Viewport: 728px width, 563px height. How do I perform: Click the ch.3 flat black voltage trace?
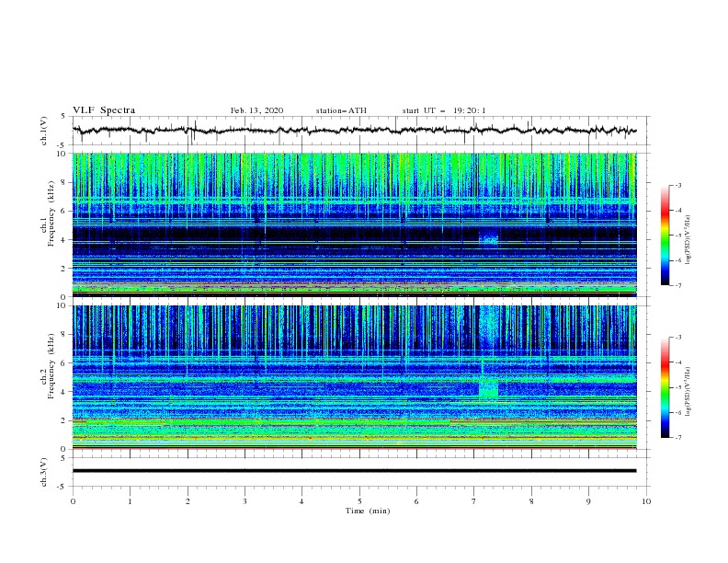click(354, 471)
